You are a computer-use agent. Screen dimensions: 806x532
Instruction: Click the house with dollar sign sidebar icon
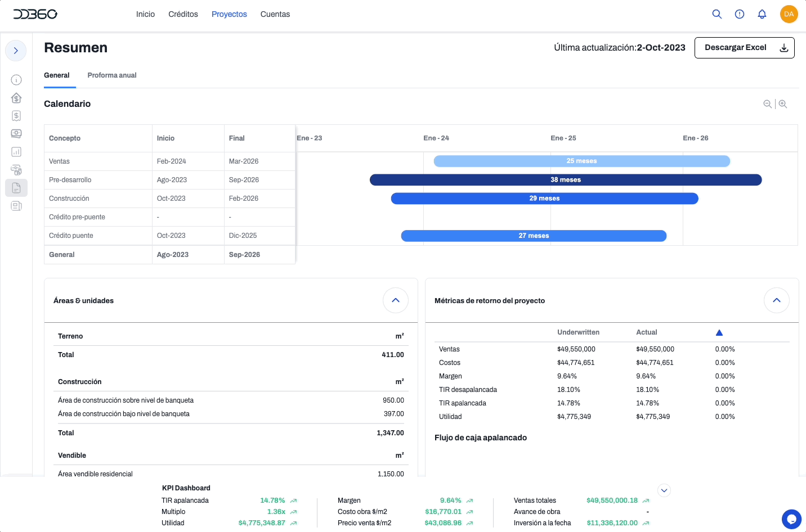16,98
